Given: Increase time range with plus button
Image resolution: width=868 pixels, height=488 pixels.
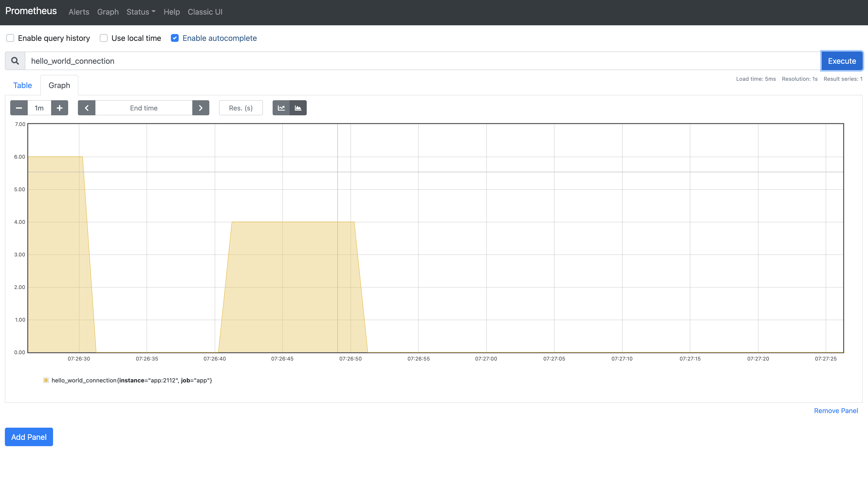Looking at the screenshot, I should [60, 108].
